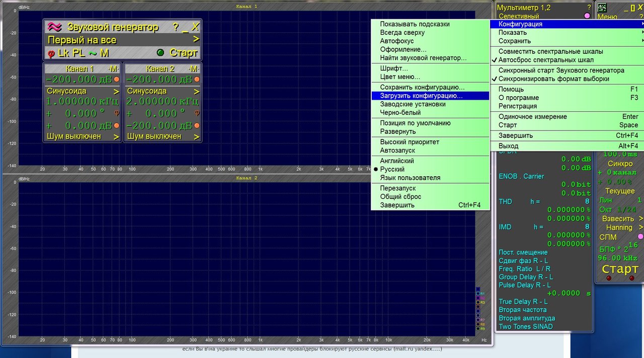The width and height of the screenshot is (644, 358).
Task: Click the pink sine wave generator icon
Action: coord(55,27)
